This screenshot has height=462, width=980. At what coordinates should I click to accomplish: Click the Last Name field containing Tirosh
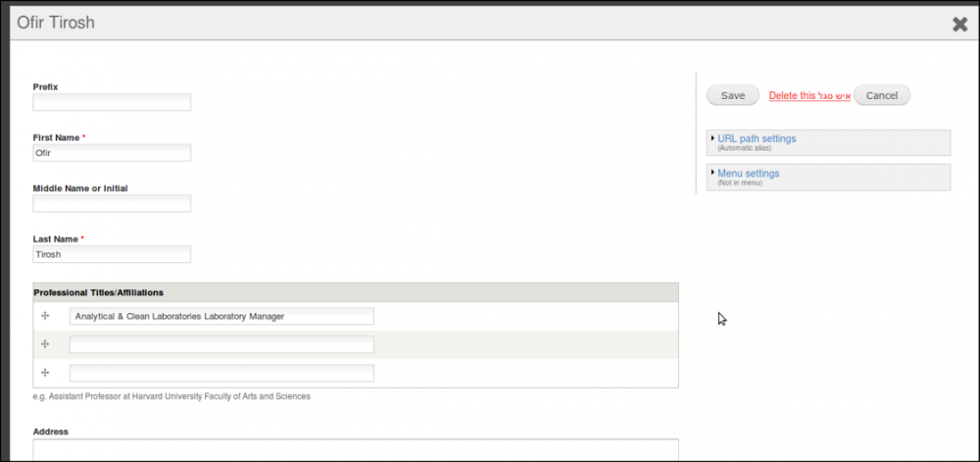pyautogui.click(x=112, y=254)
